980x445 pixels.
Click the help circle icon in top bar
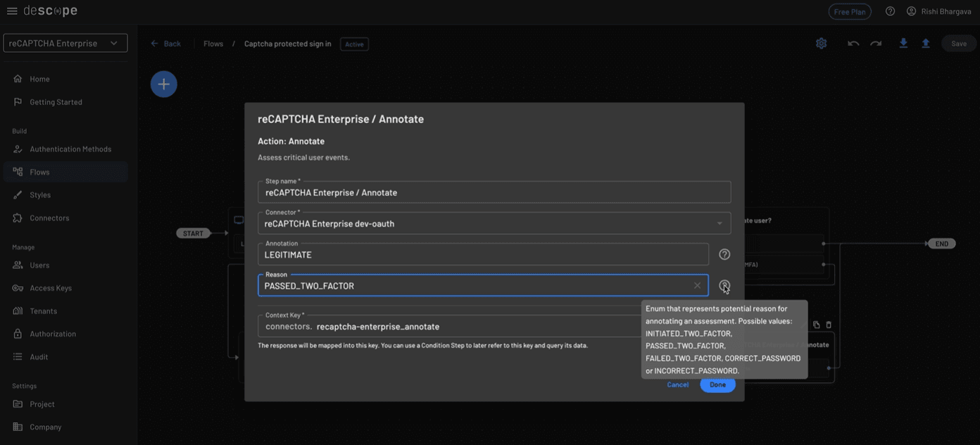(891, 11)
